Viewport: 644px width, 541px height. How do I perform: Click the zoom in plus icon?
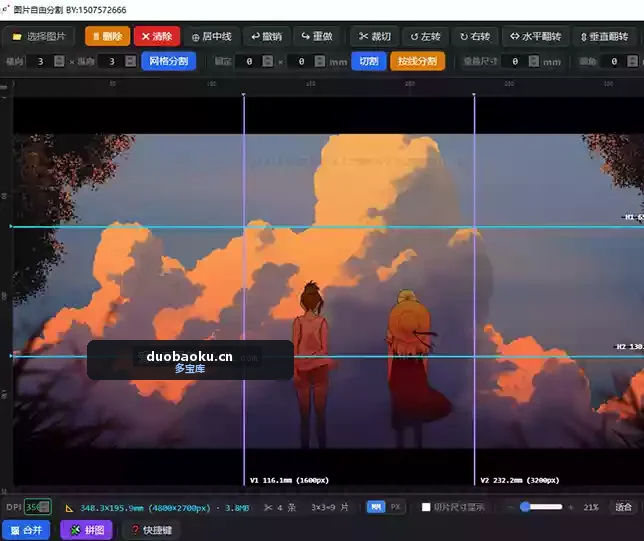(571, 507)
